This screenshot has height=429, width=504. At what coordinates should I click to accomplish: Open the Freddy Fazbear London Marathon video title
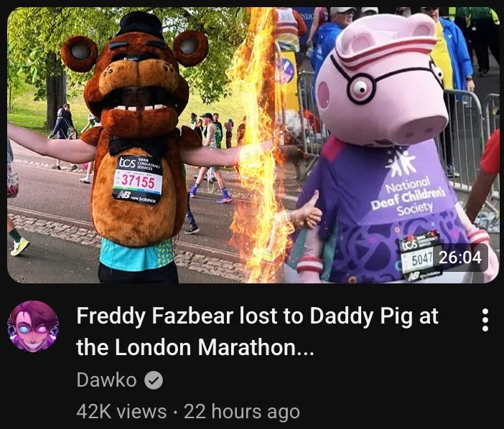click(257, 331)
